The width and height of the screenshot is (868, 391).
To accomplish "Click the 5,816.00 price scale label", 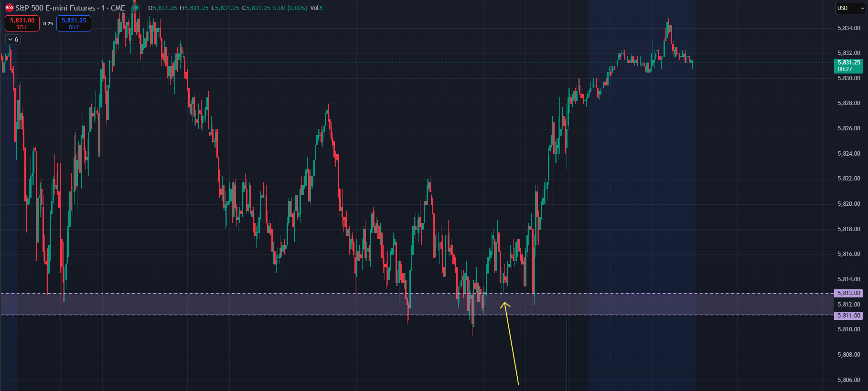I will 849,254.
